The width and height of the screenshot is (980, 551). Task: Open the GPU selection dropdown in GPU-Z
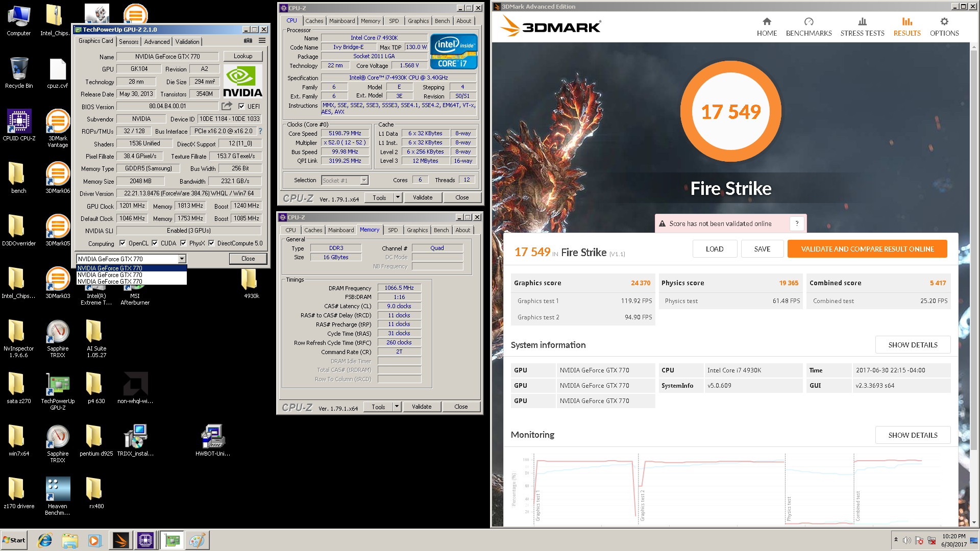(182, 259)
